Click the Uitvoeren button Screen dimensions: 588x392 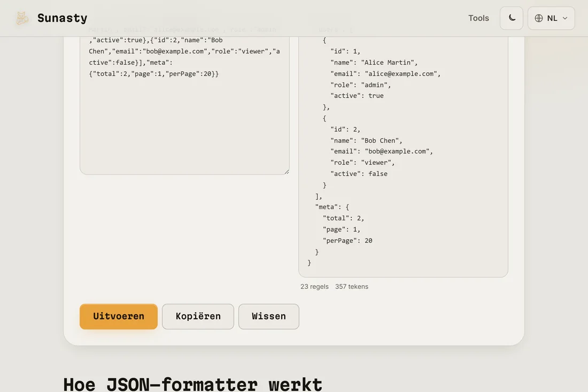[x=119, y=316]
